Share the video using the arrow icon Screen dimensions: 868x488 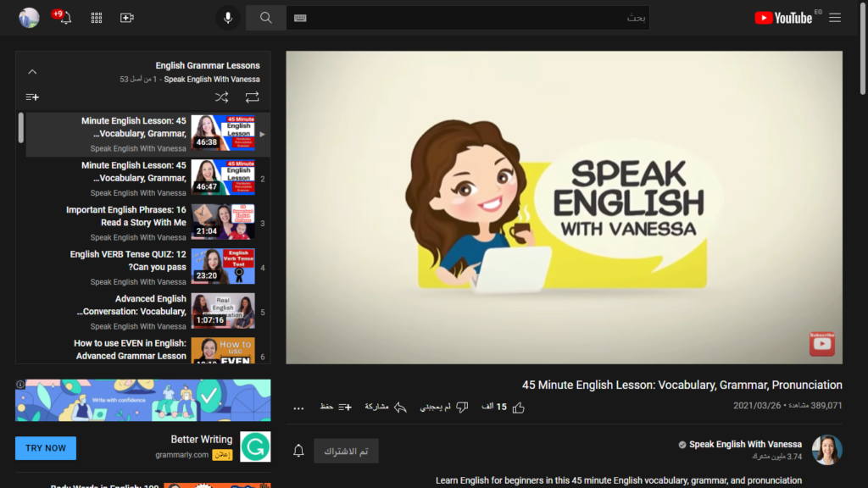[x=400, y=408]
